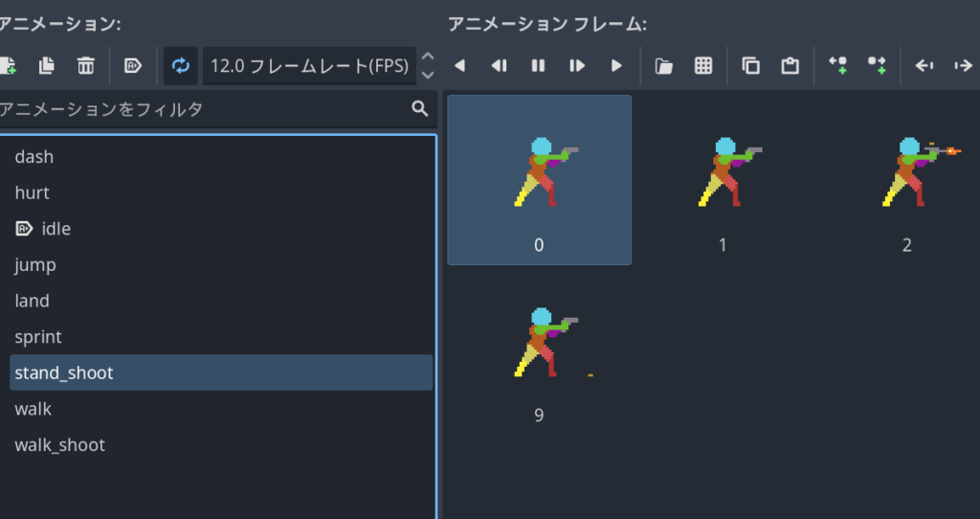
Task: Insert empty frame after selection
Action: pos(877,66)
